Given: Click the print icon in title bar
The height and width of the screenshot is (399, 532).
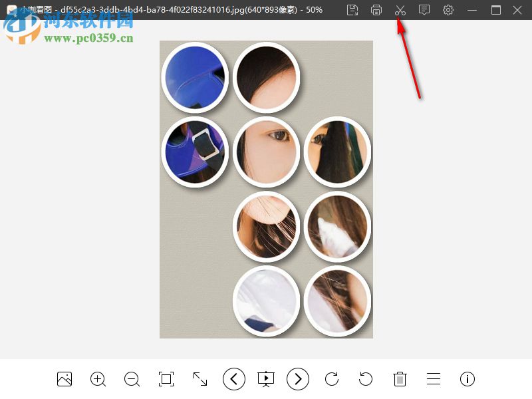Looking at the screenshot, I should pyautogui.click(x=376, y=10).
